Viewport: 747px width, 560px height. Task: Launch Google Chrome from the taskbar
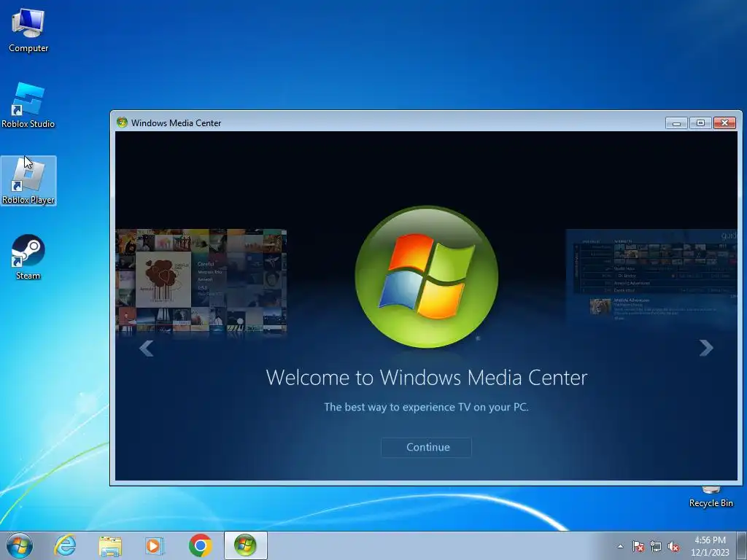[200, 545]
